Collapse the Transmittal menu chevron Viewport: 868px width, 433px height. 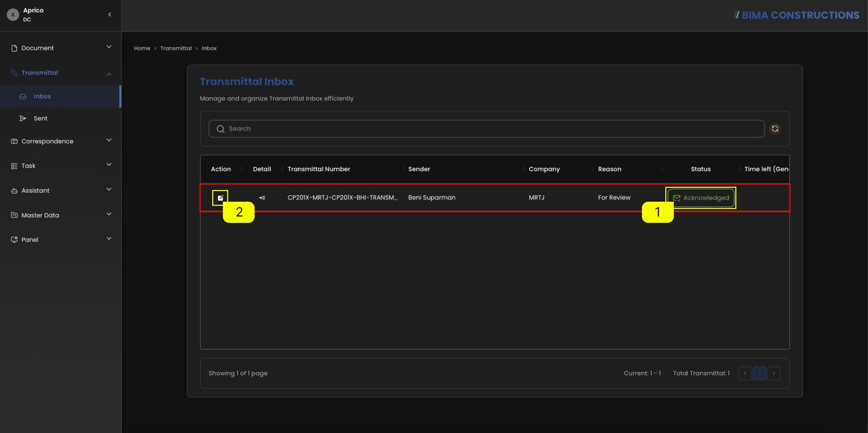click(109, 74)
